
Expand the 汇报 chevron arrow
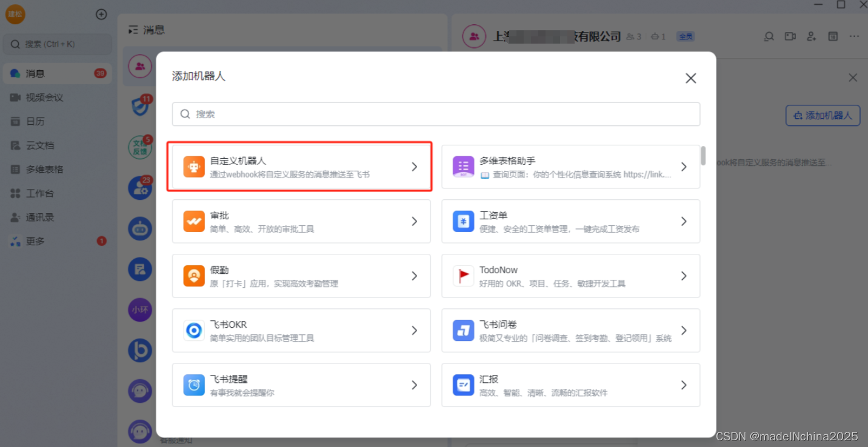tap(684, 385)
